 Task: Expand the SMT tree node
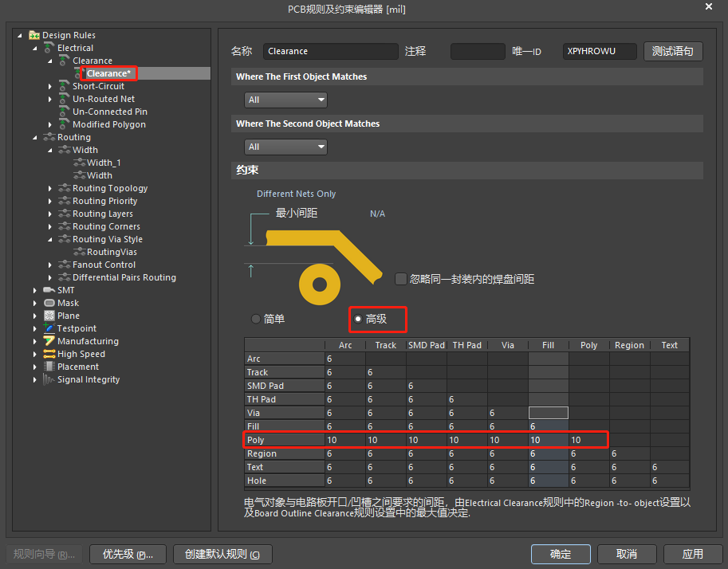[35, 291]
